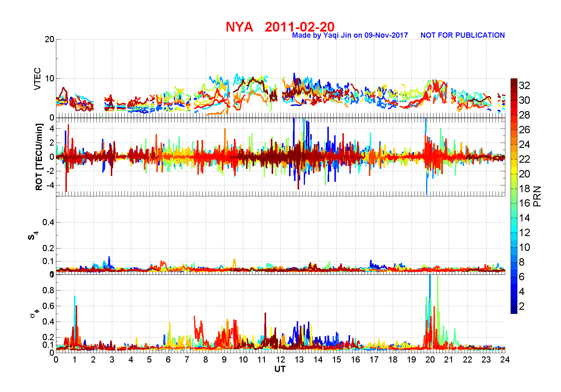Click the 'Made by Yaqi Jin on 09-Nov-2017' text

point(350,35)
